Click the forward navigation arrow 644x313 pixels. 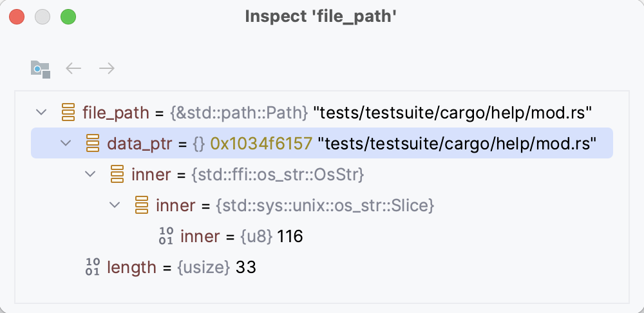click(x=107, y=68)
